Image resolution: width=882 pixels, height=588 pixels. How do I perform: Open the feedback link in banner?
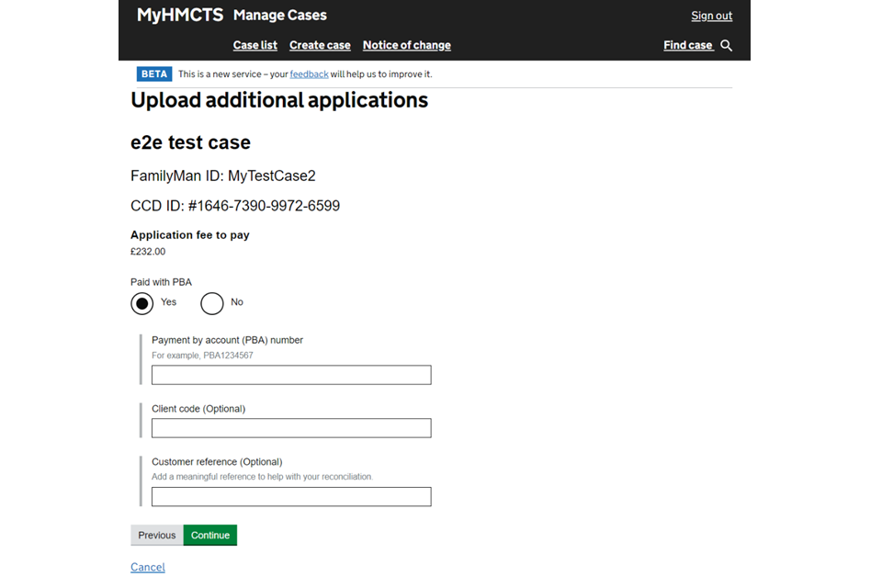(309, 73)
